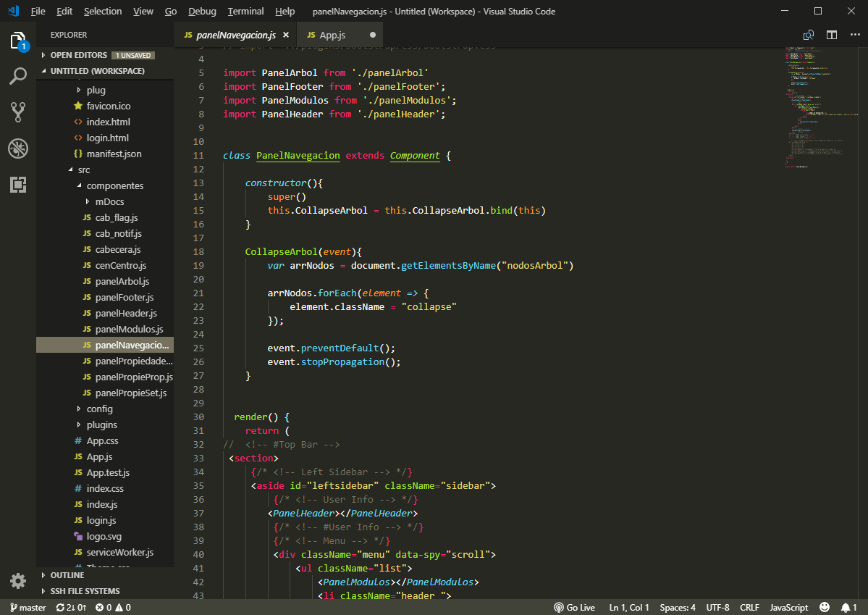Switch to the App.js tab
The height and width of the screenshot is (615, 868).
click(332, 35)
